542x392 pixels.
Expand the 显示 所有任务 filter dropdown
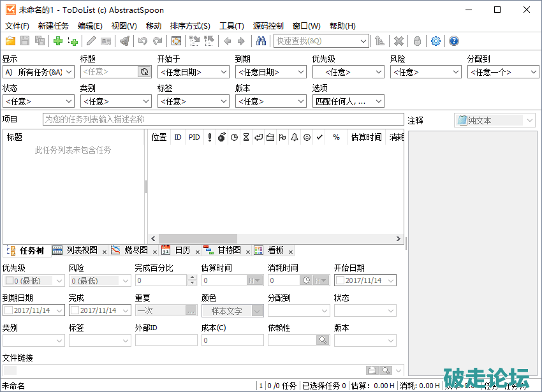click(69, 72)
